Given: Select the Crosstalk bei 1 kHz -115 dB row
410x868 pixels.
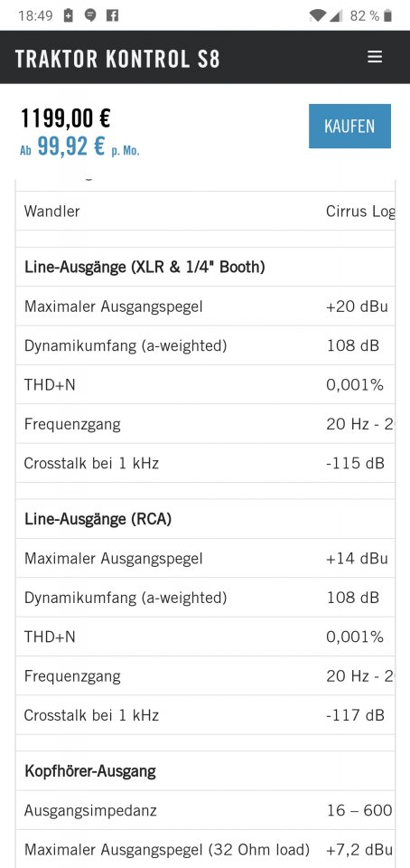Looking at the screenshot, I should click(205, 463).
